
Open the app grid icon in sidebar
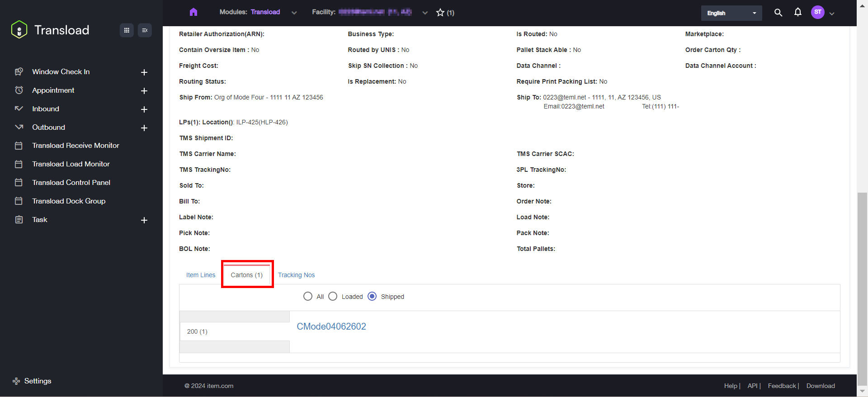(x=127, y=30)
